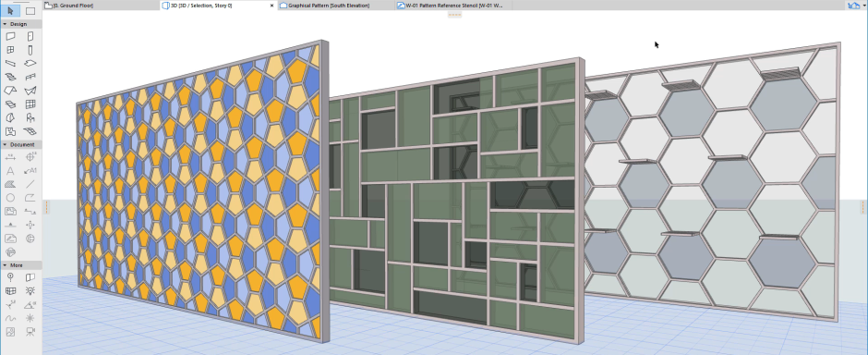The image size is (868, 355).
Task: Activate the Wall tool
Action: pyautogui.click(x=10, y=37)
